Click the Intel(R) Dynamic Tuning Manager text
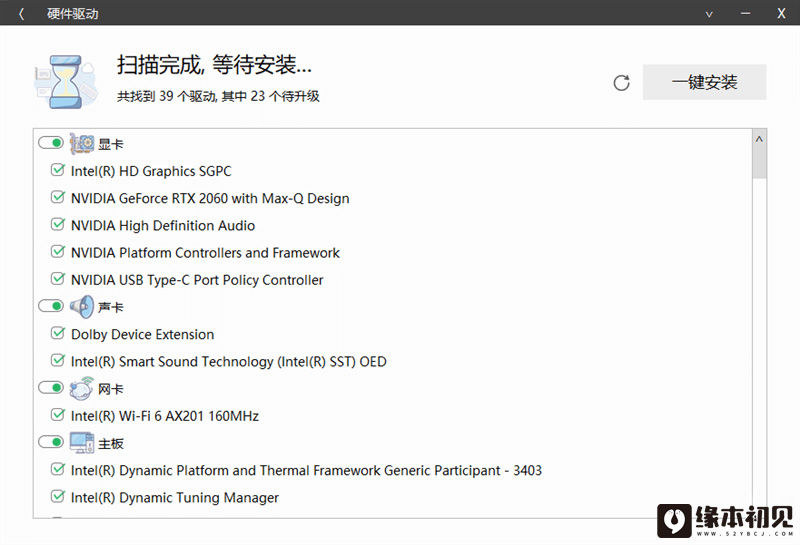This screenshot has width=800, height=545. click(x=175, y=498)
